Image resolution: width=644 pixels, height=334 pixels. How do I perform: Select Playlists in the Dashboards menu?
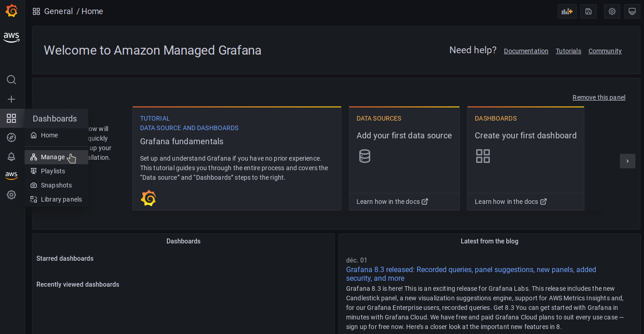(56, 171)
